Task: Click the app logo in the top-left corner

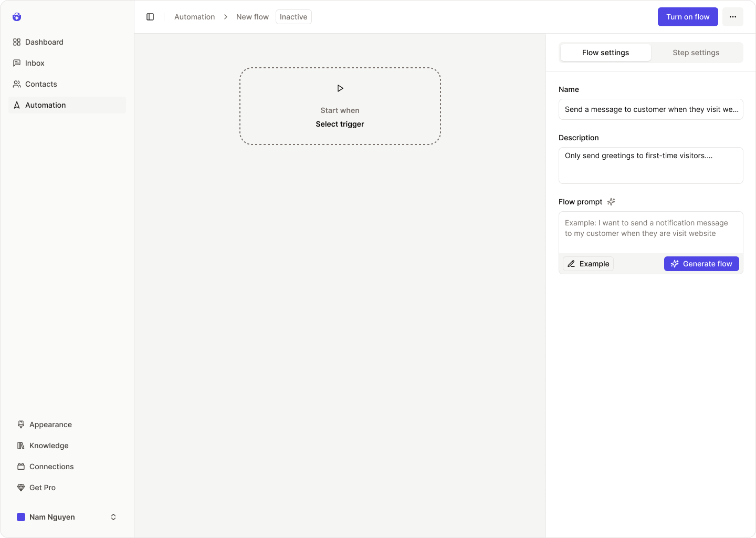Action: [17, 17]
